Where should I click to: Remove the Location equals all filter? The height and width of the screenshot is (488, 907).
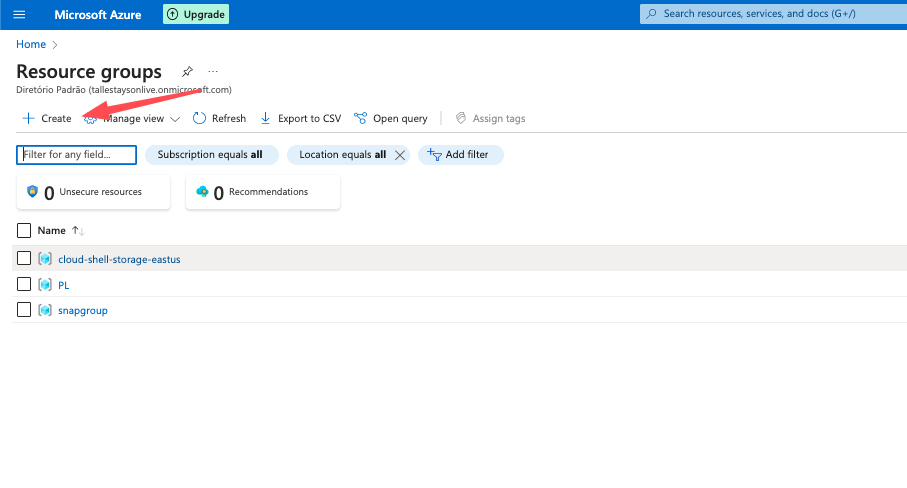coord(400,155)
